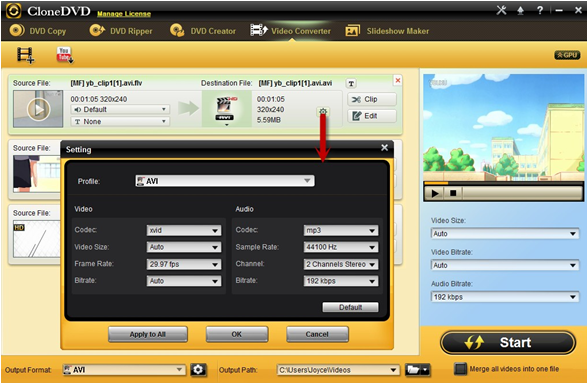This screenshot has height=383, width=587.
Task: Switch to the Slideshow Maker tab
Action: coord(387,31)
